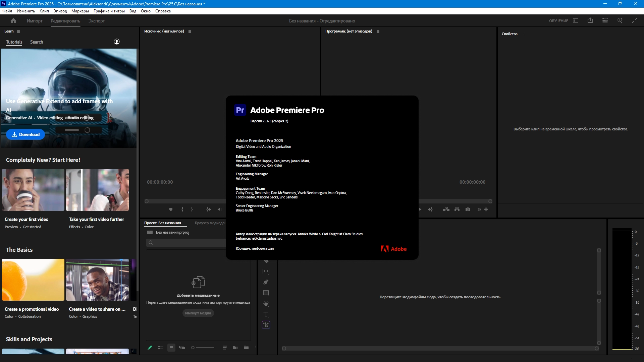Open the Эпизод menu

pyautogui.click(x=60, y=11)
